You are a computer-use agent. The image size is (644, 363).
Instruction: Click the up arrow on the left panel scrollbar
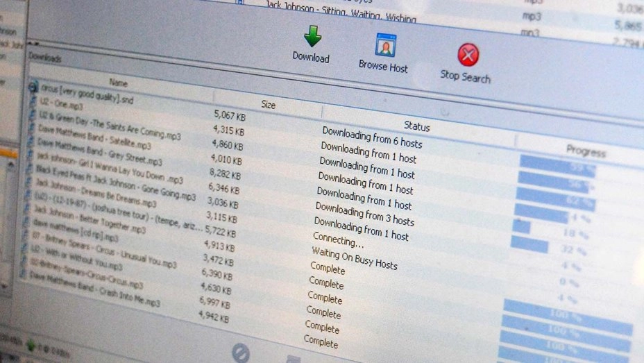click(x=11, y=164)
